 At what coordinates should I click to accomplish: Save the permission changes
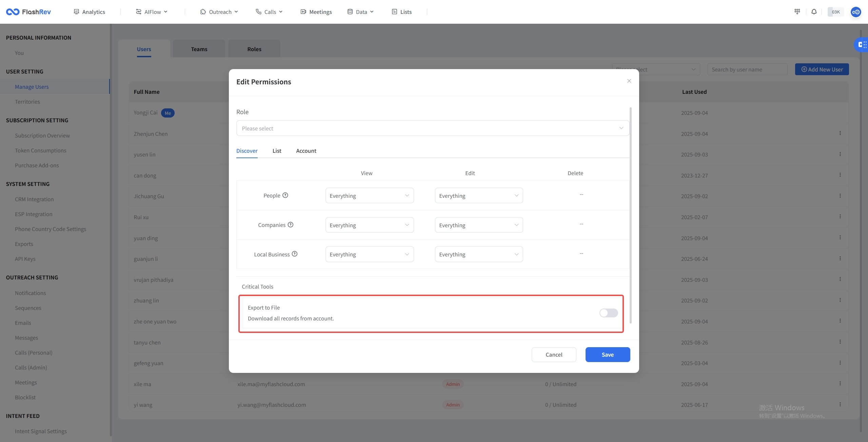608,355
